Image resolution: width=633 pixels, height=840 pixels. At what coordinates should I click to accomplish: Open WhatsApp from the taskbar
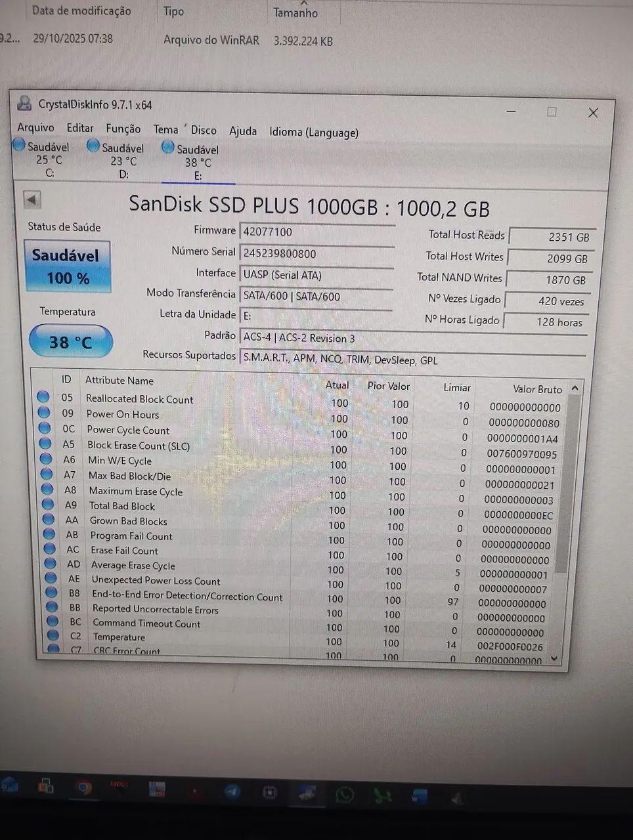(344, 793)
